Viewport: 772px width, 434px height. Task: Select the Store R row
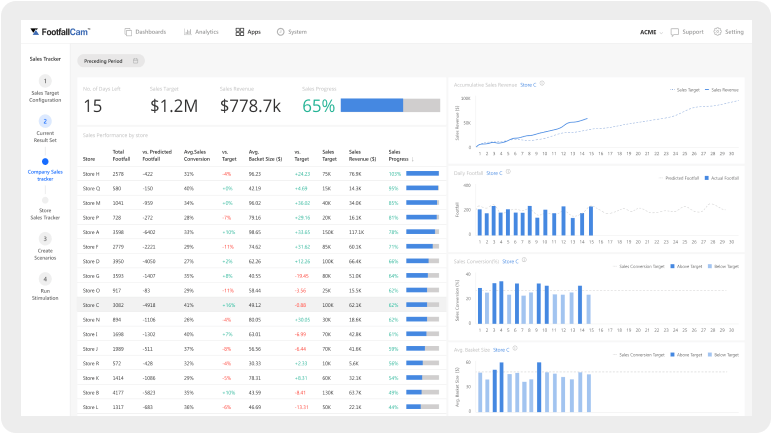coord(261,364)
